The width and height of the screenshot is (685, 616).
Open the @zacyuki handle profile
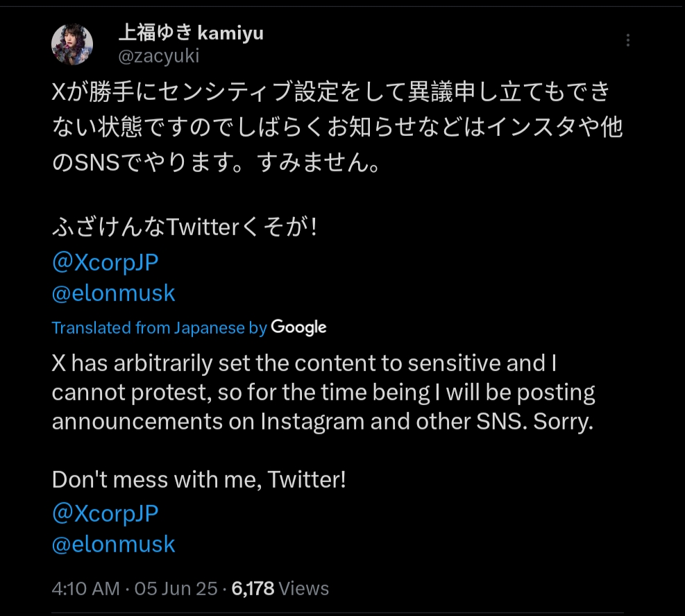pos(159,56)
